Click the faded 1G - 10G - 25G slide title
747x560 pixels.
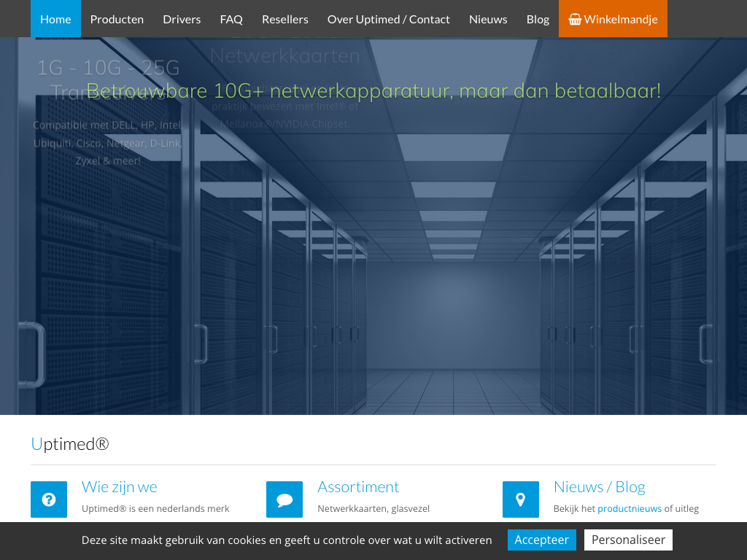pos(108,68)
